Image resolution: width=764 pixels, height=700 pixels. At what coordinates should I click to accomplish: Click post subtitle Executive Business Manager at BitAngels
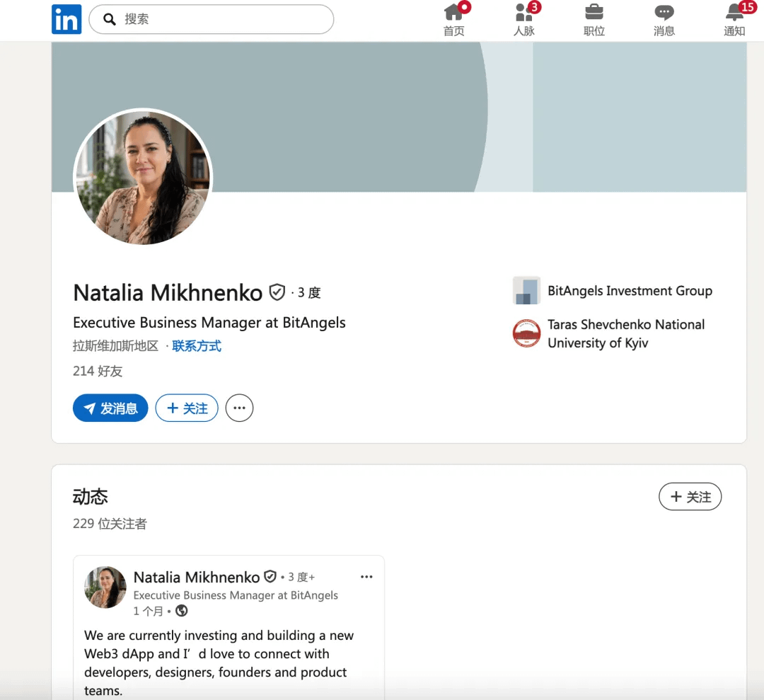tap(236, 595)
